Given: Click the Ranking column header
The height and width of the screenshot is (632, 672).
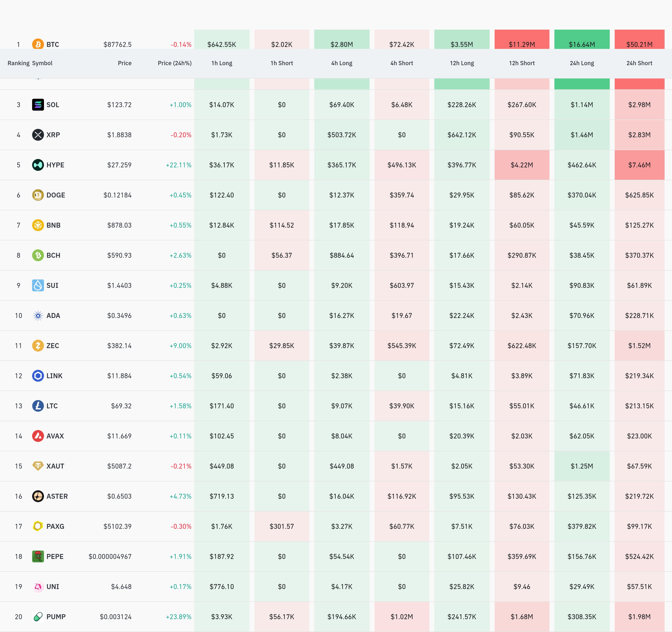Looking at the screenshot, I should coord(18,63).
